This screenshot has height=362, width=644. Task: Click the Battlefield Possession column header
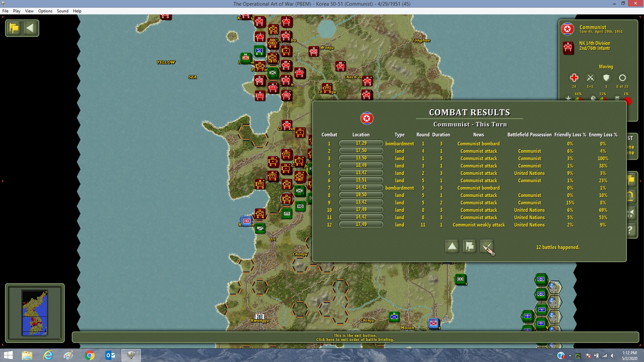coord(529,135)
